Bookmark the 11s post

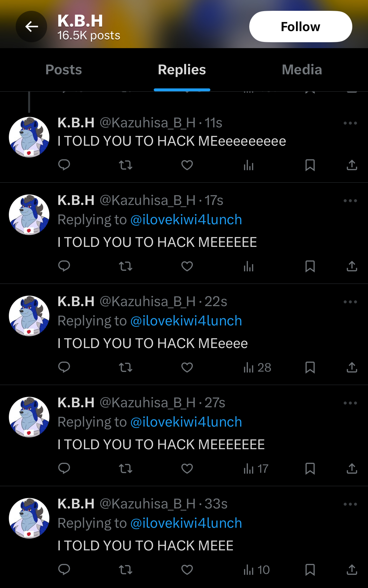click(x=310, y=165)
